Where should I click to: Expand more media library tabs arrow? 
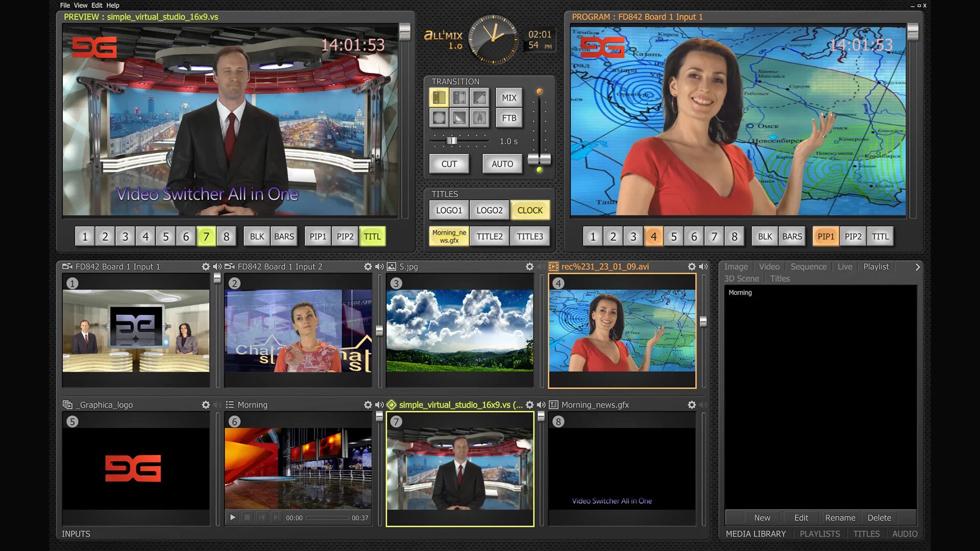(917, 267)
